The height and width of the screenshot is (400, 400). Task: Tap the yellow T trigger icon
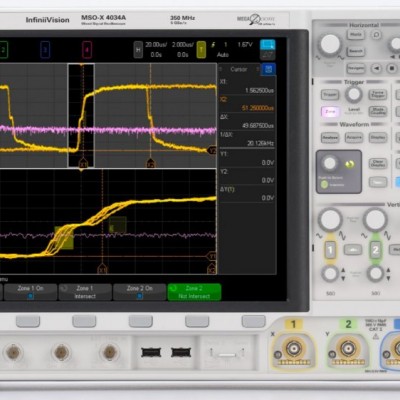pyautogui.click(x=201, y=50)
